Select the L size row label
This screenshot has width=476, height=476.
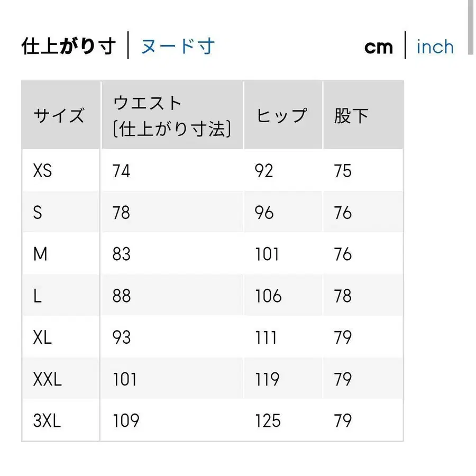click(38, 296)
